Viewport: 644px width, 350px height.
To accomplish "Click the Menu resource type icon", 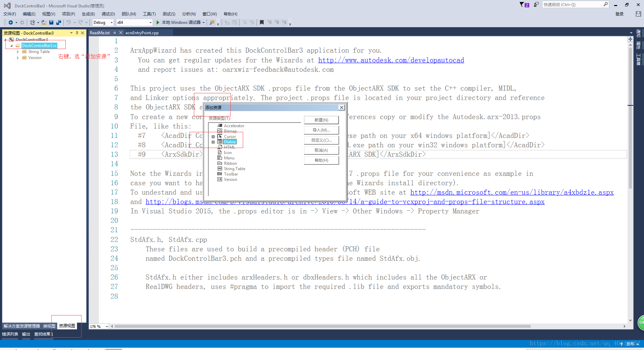I will point(220,158).
